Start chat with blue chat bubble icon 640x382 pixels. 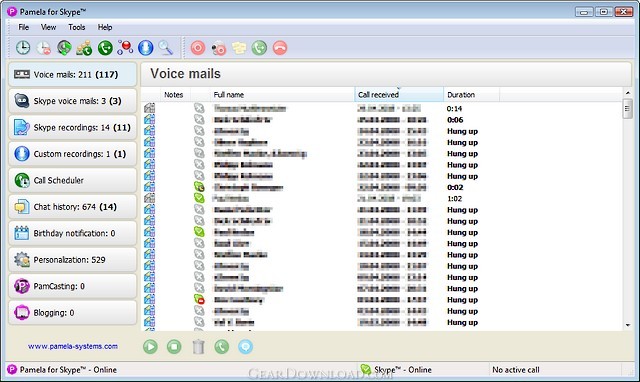tap(245, 347)
